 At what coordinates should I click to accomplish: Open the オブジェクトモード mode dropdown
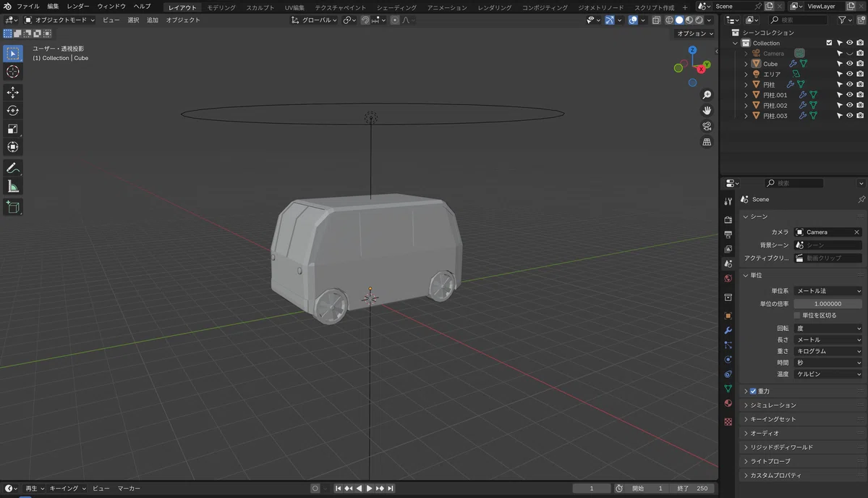pos(59,20)
